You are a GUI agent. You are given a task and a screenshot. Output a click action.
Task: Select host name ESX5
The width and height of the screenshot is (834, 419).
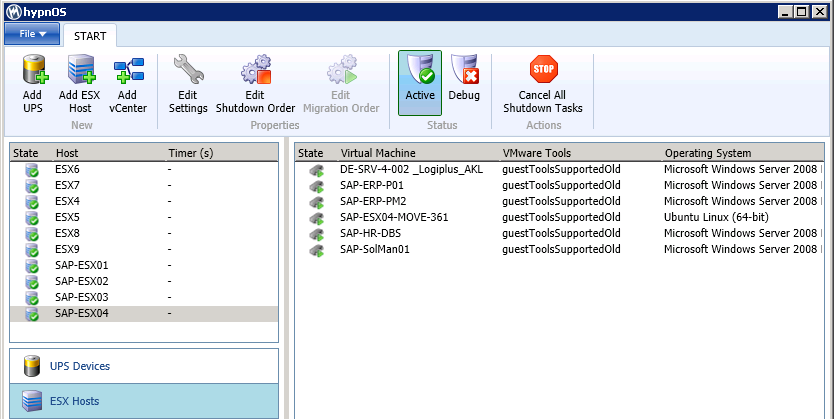tap(67, 217)
